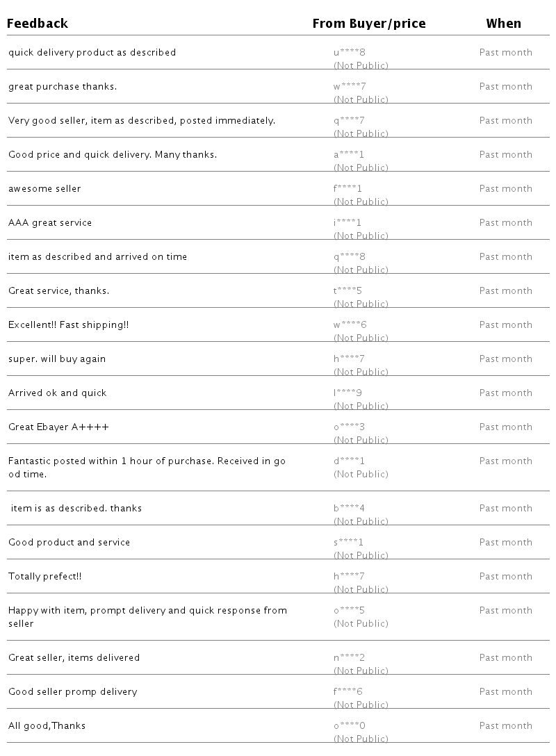Click 'Past month' beside 'All good,Thanks'
This screenshot has width=556, height=756.
point(505,726)
